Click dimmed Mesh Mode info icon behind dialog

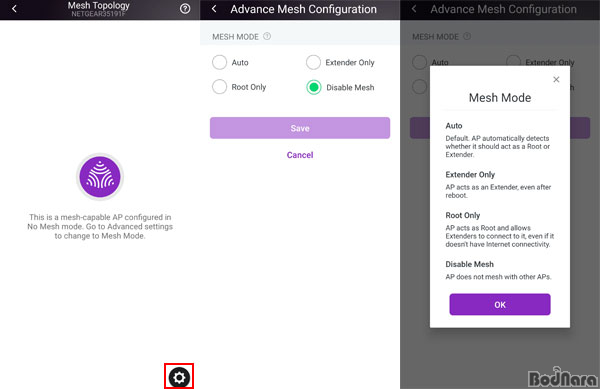[467, 36]
